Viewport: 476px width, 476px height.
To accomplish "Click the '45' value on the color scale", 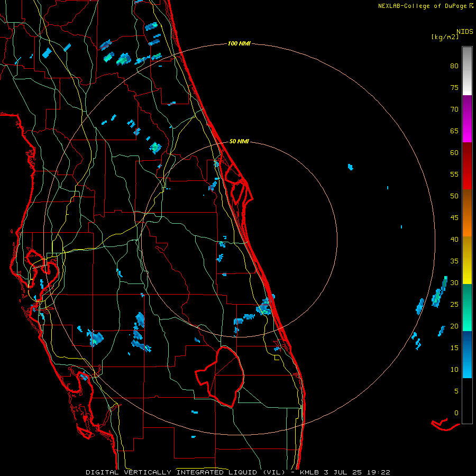I will pos(454,218).
